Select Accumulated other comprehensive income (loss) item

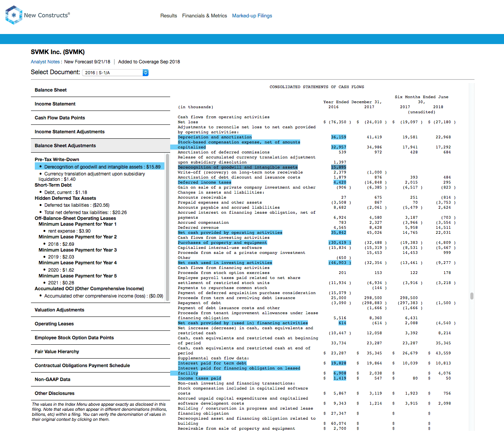point(104,296)
